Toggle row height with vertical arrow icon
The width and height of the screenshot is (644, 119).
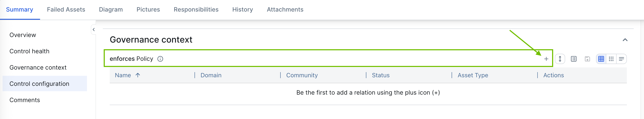[x=560, y=59]
